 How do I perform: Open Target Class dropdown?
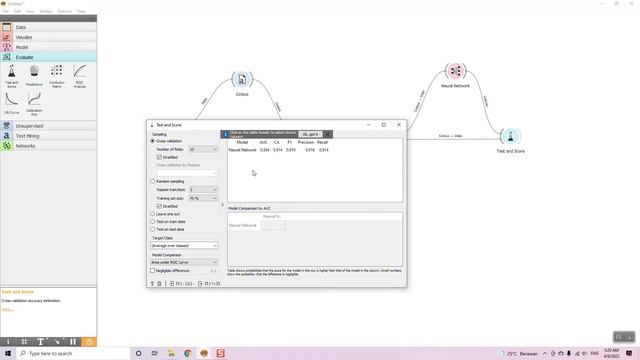[x=184, y=246]
